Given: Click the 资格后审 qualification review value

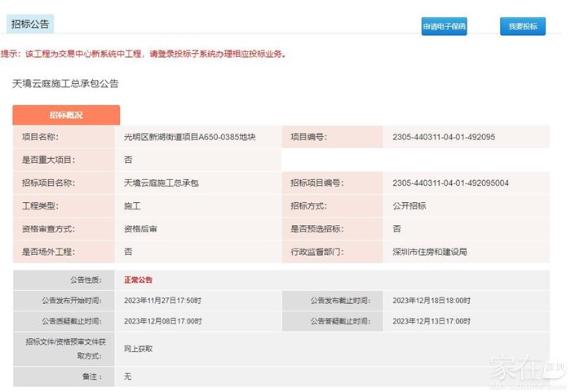Looking at the screenshot, I should (x=140, y=229).
